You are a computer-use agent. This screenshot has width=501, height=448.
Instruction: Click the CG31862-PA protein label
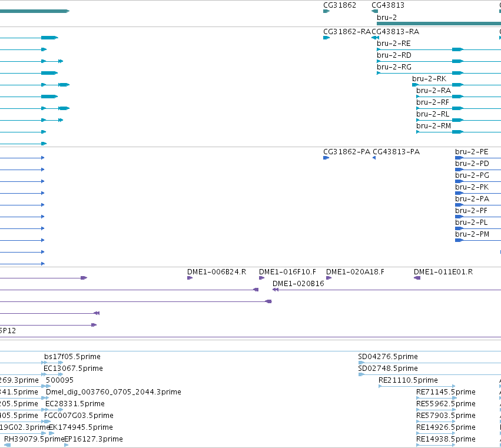(347, 152)
